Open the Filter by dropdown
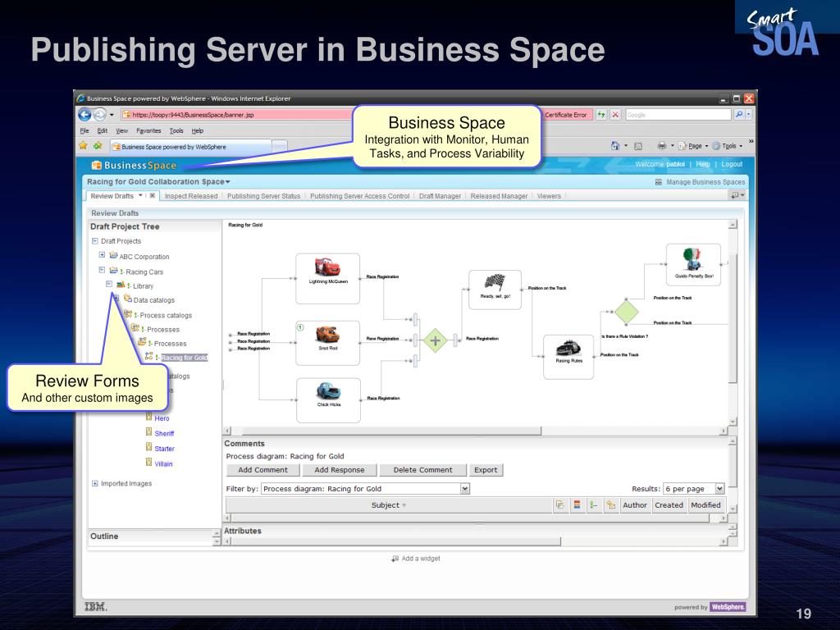Image resolution: width=840 pixels, height=630 pixels. coord(465,489)
